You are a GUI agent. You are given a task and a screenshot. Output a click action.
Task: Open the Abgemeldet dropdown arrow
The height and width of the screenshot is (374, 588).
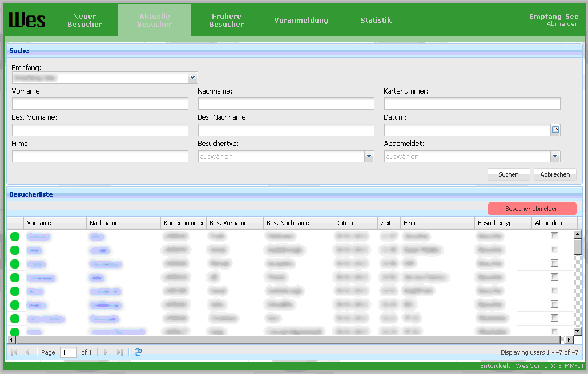point(555,156)
